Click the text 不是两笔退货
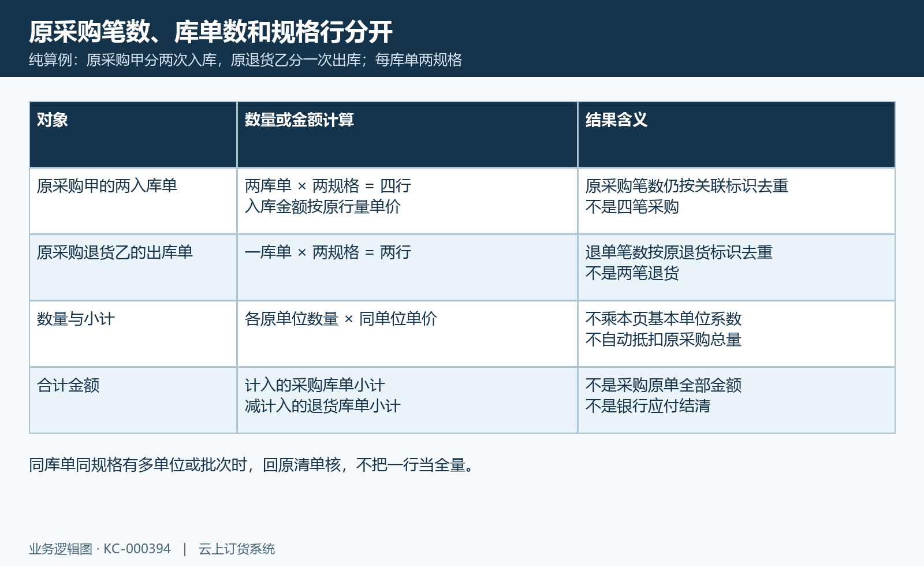 point(632,273)
